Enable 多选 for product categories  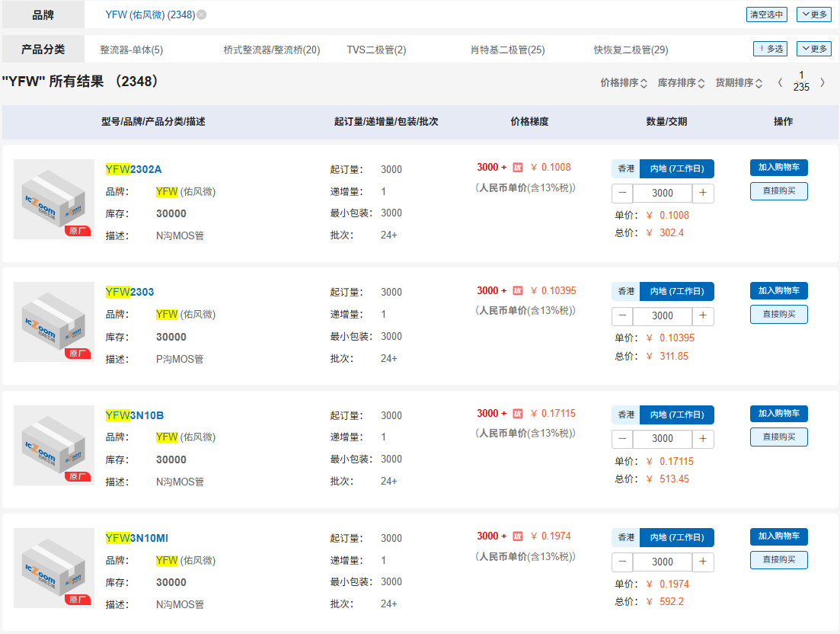[771, 49]
